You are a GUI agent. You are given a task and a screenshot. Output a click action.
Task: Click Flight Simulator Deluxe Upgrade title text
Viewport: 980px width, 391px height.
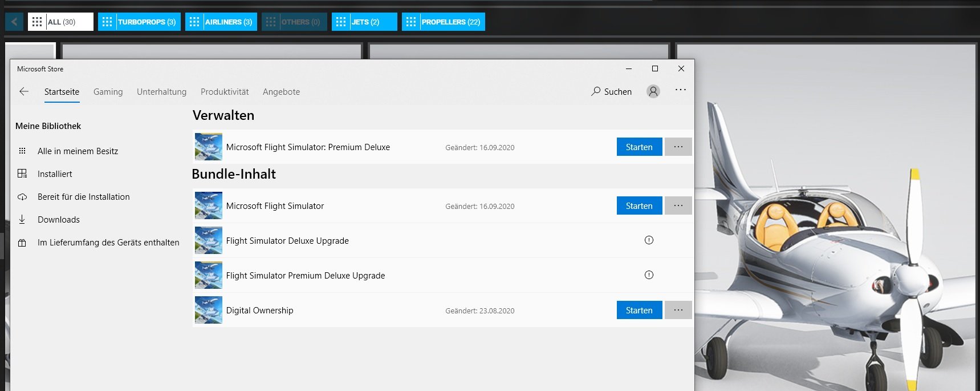click(287, 241)
